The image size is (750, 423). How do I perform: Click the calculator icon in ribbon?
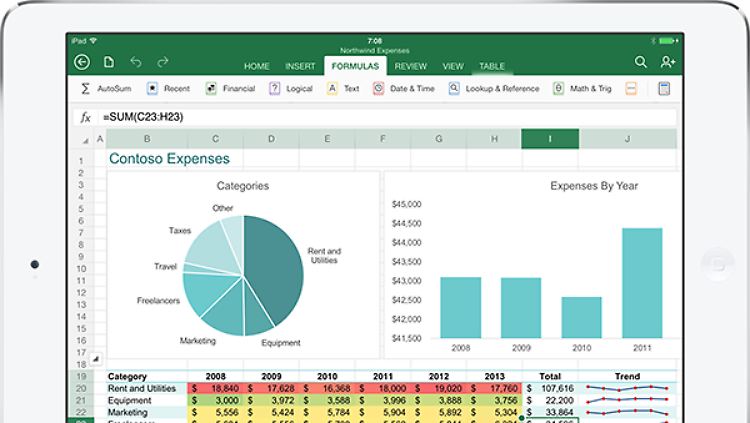point(664,89)
